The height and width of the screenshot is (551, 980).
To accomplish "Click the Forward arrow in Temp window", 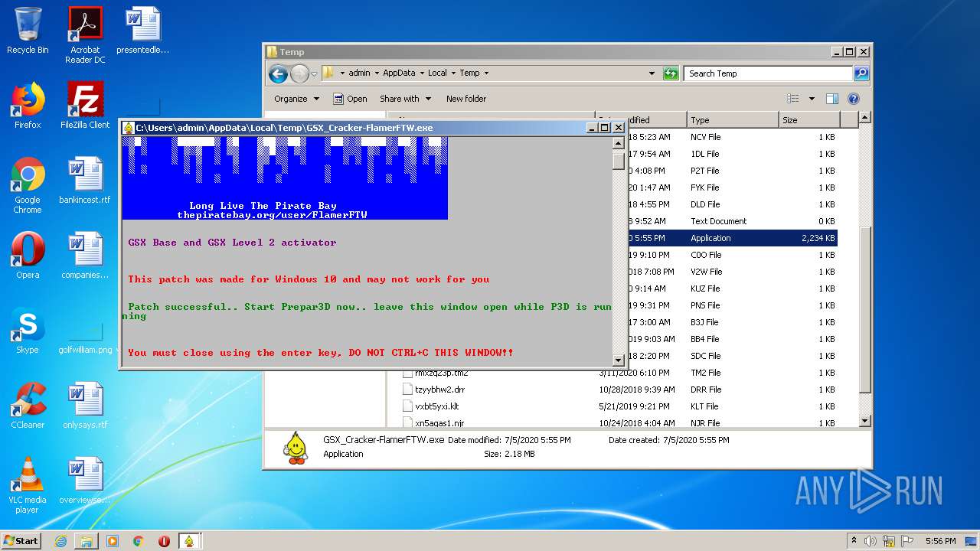I will coord(299,73).
